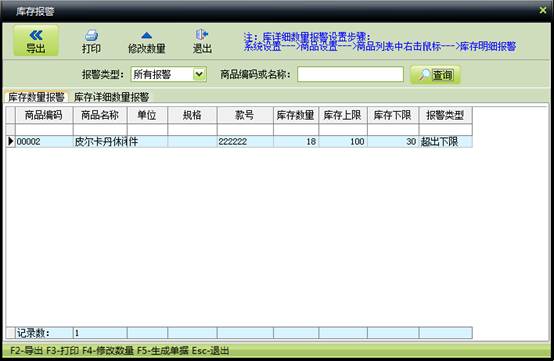Viewport: 554px width, 361px height.
Task: Sort by 库存数量 column header
Action: pyautogui.click(x=296, y=115)
